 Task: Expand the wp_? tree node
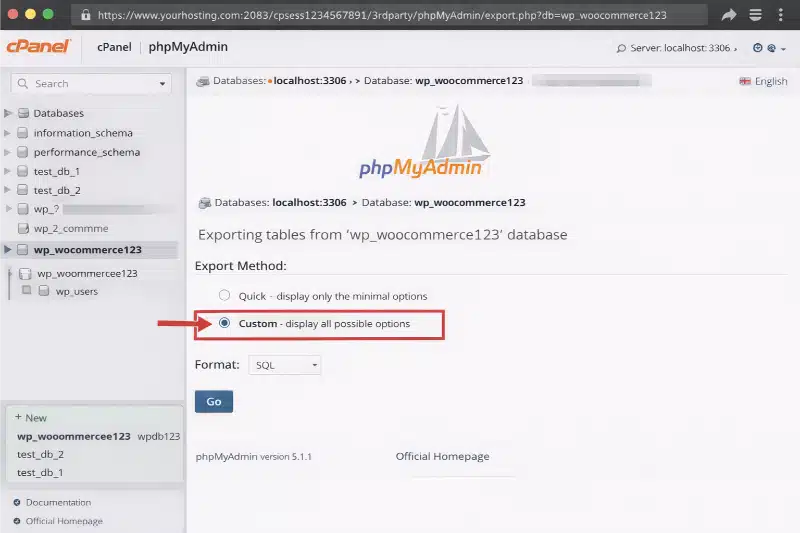click(x=8, y=209)
